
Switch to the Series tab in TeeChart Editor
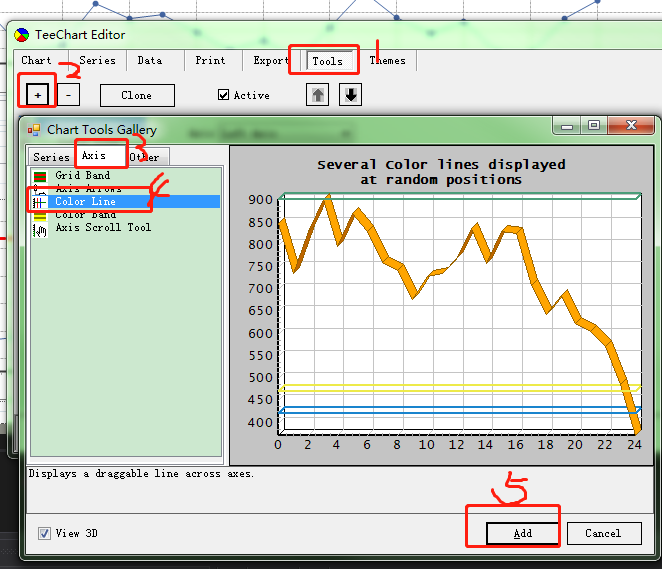(97, 60)
